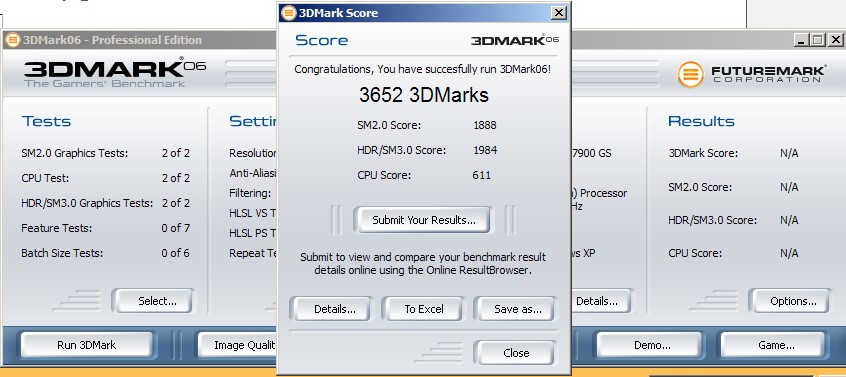846x377 pixels.
Task: Click the 3DMark06 logo in Score dialog
Action: [515, 40]
